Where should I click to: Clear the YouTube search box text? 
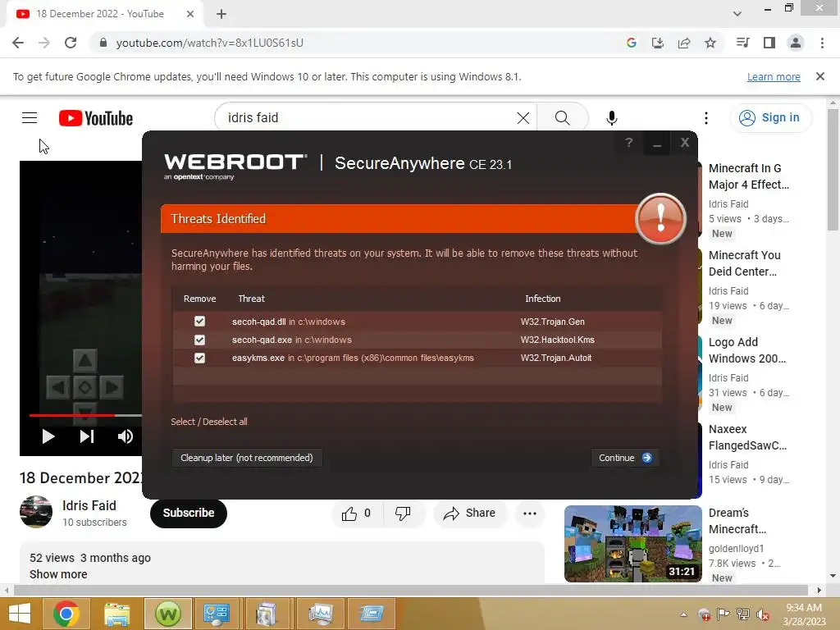pos(523,118)
